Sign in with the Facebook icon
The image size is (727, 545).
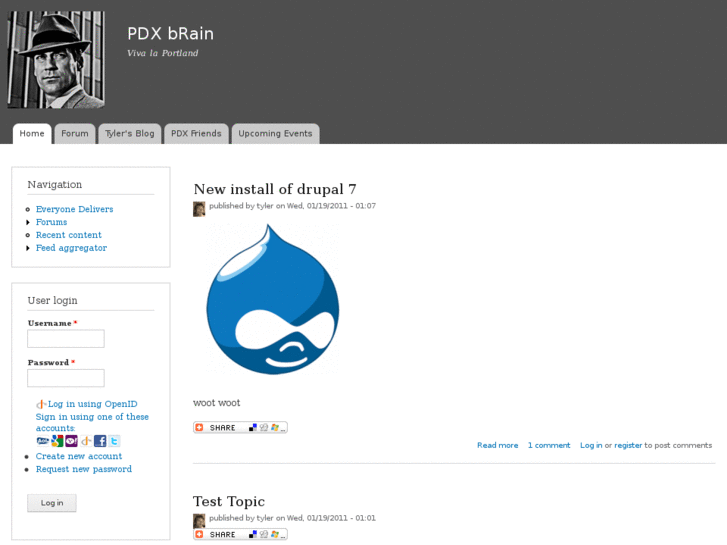coord(100,441)
